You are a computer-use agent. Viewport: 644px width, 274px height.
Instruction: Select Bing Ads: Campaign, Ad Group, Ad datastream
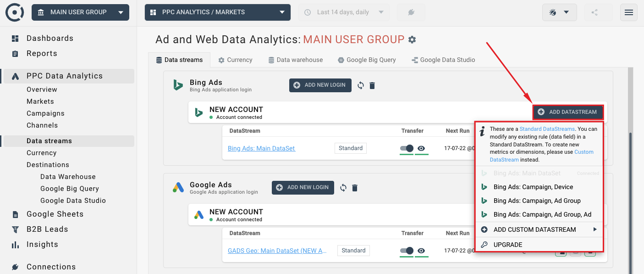click(539, 215)
